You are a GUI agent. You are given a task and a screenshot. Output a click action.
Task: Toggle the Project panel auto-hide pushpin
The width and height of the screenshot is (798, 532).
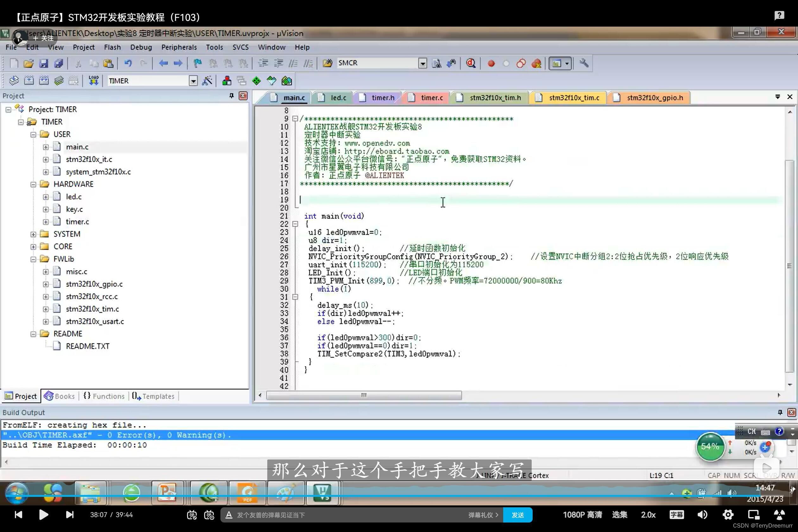[x=231, y=96]
